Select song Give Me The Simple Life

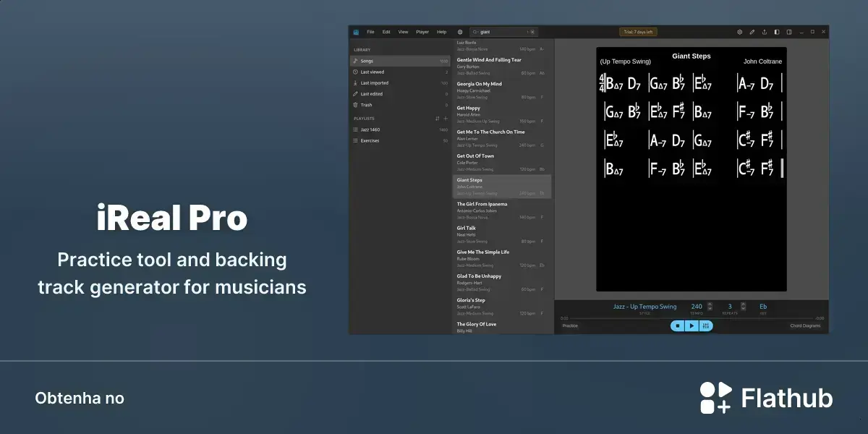click(502, 258)
